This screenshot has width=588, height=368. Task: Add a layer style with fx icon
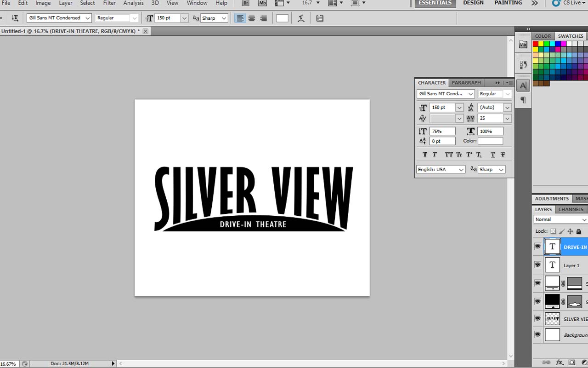[560, 362]
